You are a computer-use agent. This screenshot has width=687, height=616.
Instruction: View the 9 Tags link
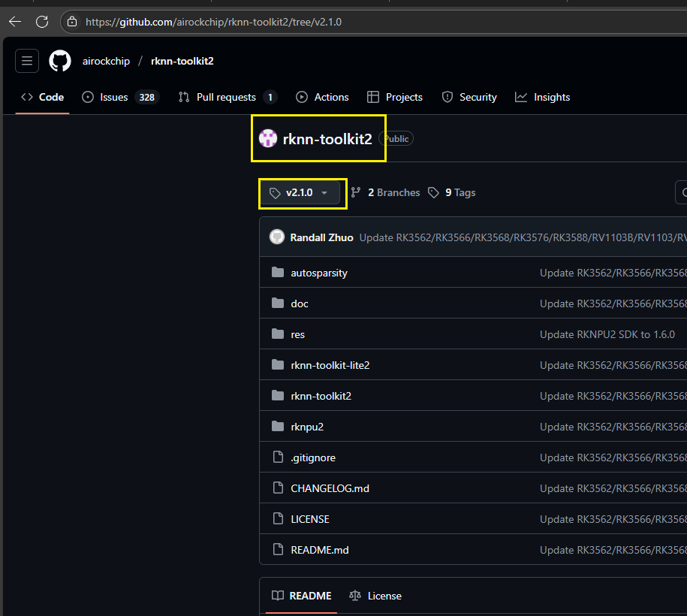pos(452,192)
